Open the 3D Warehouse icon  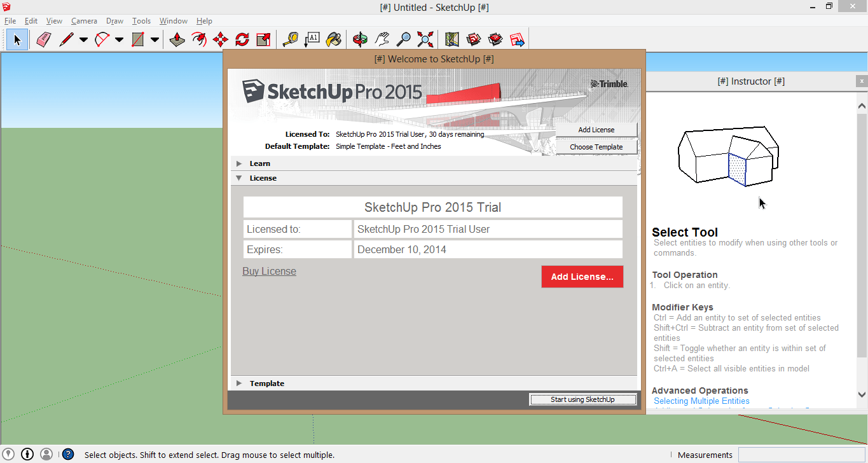[x=474, y=39]
